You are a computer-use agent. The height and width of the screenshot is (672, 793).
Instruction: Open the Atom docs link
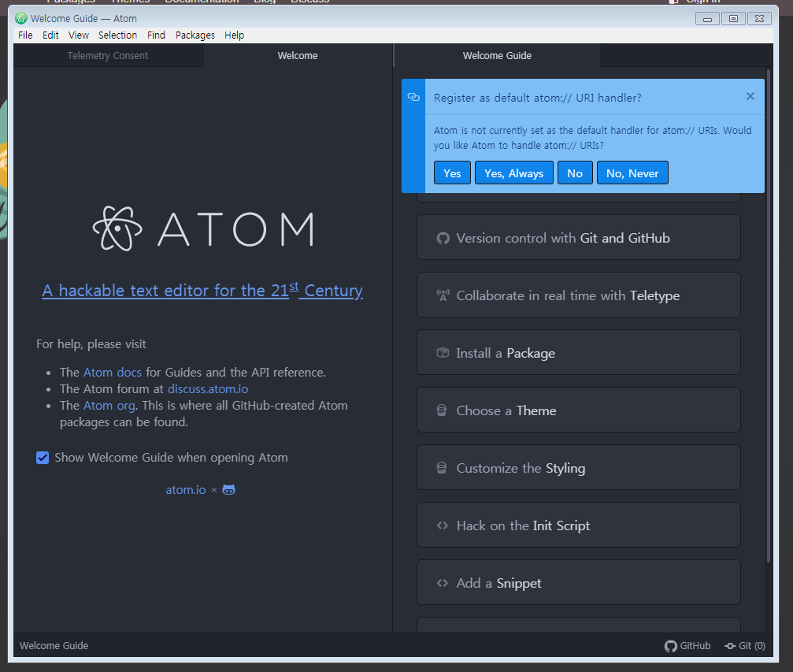click(x=113, y=373)
